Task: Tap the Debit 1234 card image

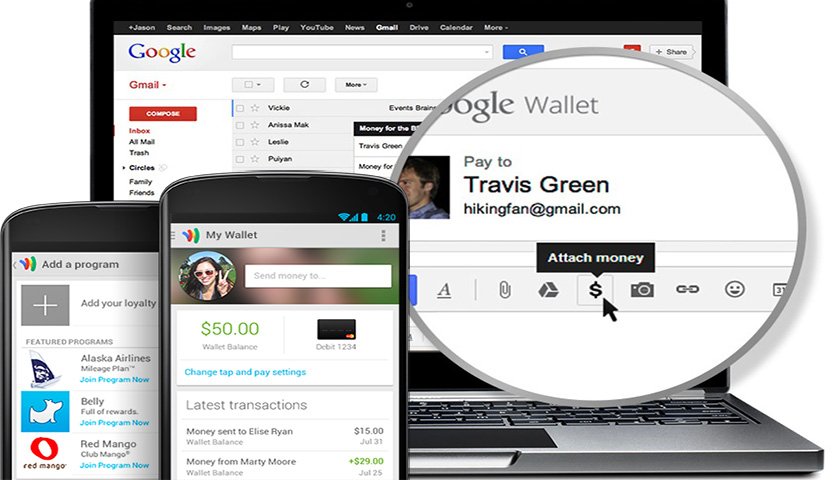Action: pyautogui.click(x=336, y=329)
